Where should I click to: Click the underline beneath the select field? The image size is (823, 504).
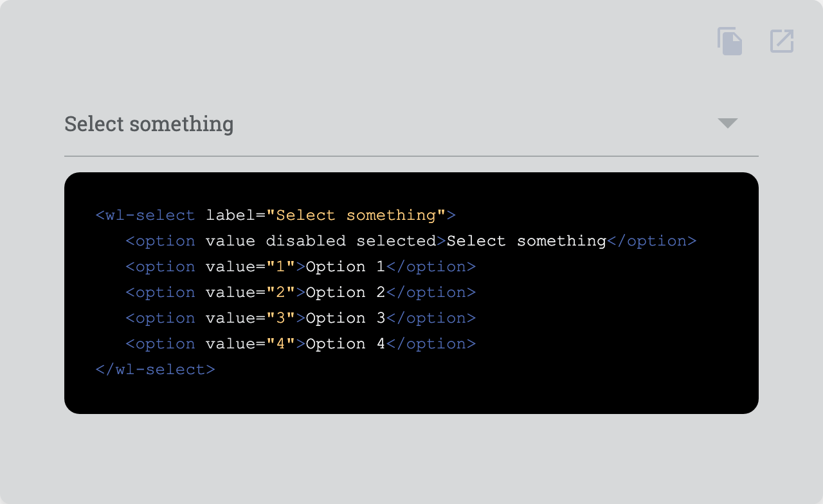pos(411,156)
